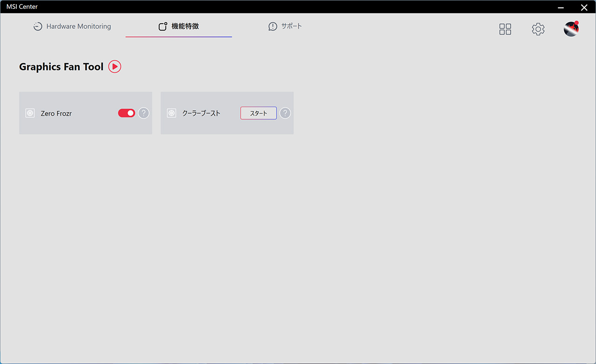Click the クーラーブースト fan icon

pyautogui.click(x=171, y=113)
